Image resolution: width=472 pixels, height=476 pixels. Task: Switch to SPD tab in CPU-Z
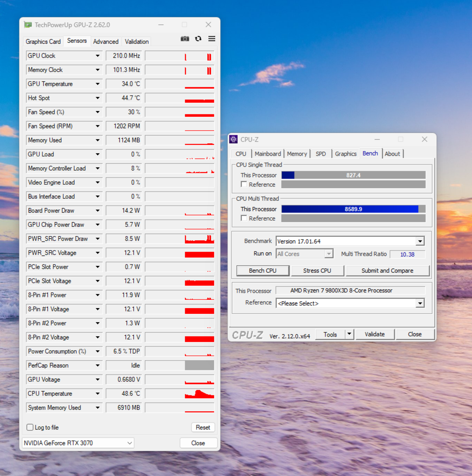tap(321, 154)
